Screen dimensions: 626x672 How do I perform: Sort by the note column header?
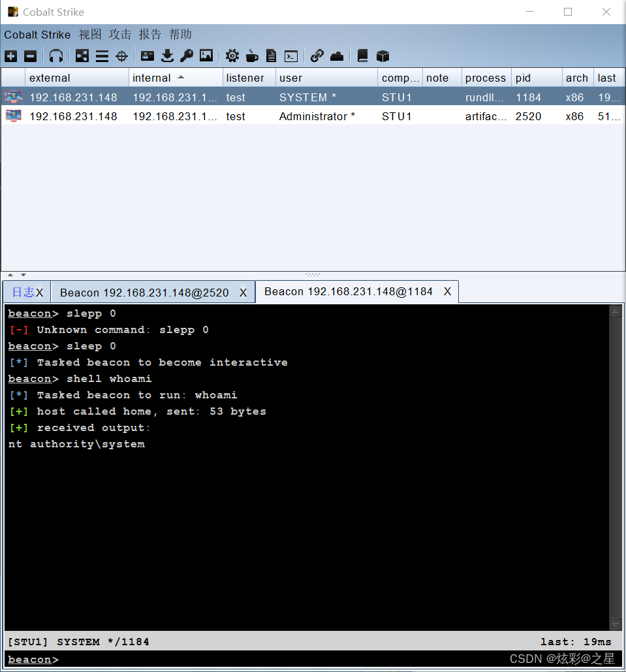coord(442,78)
